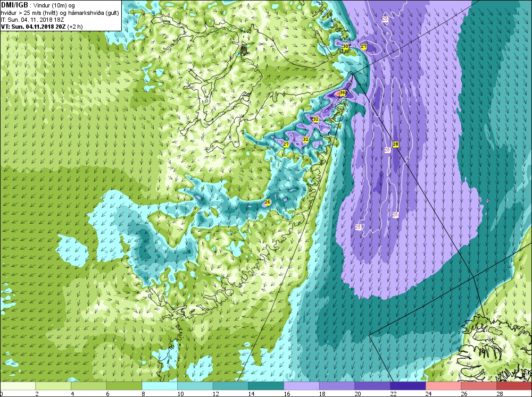Click the 12–14 m/s teal swatch
This screenshot has width=532, height=397.
(x=230, y=386)
